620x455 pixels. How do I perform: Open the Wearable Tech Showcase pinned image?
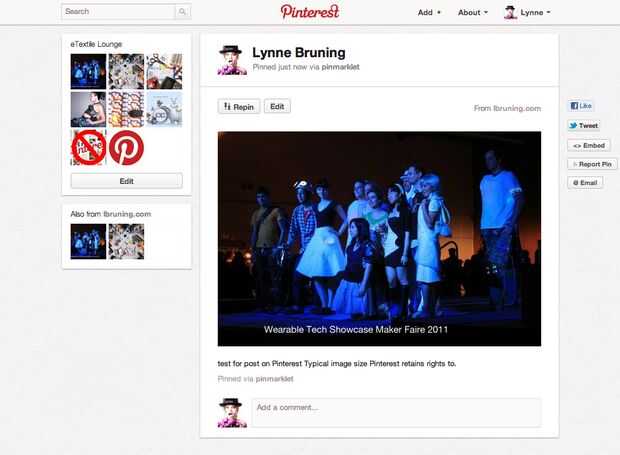[x=379, y=239]
